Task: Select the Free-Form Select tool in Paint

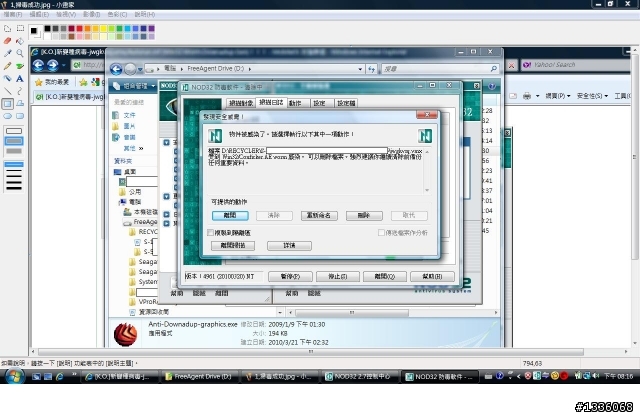Action: pyautogui.click(x=7, y=29)
